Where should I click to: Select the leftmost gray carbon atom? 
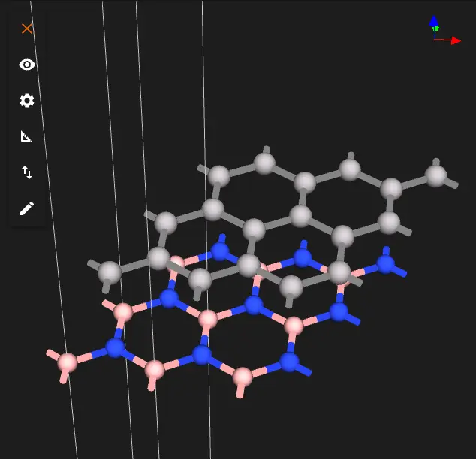coord(110,271)
